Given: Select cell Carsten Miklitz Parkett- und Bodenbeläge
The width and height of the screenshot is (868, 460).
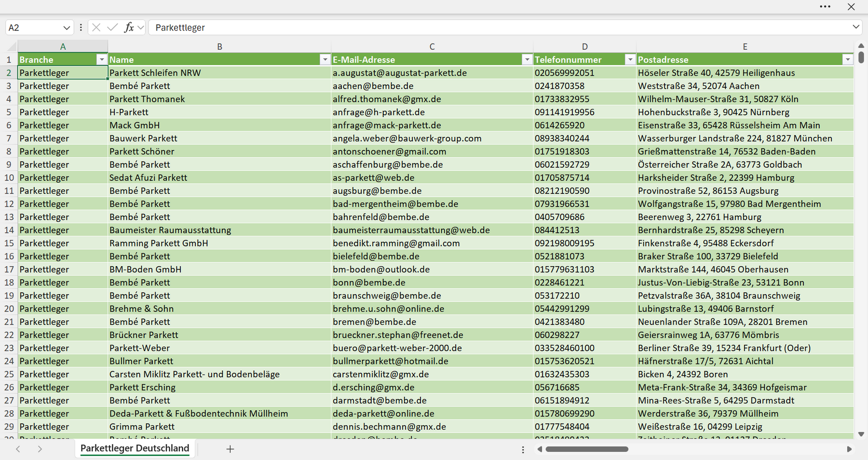Looking at the screenshot, I should (x=219, y=374).
